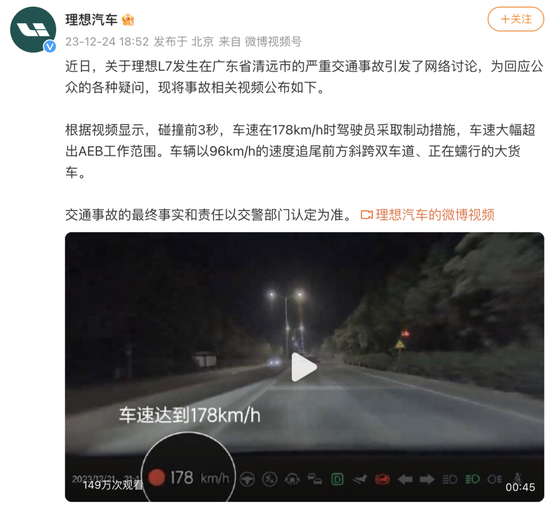Screen dimensions: 550x509
Task: Follow the account with +关注 button
Action: point(516,19)
